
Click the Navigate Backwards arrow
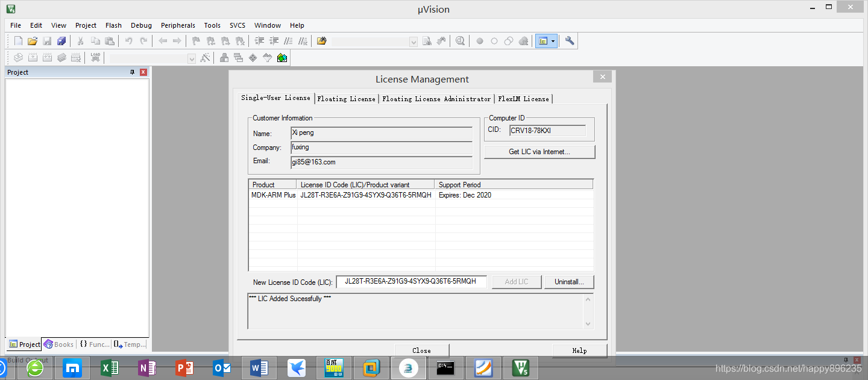pos(163,41)
